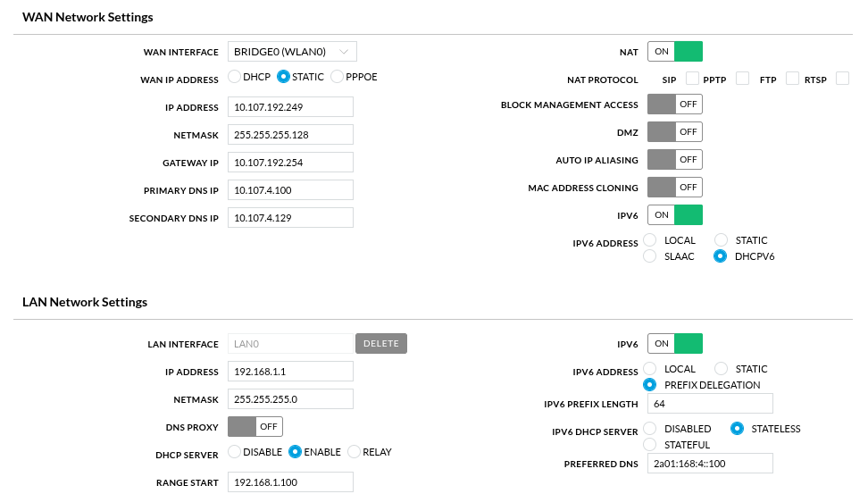Screen dimensions: 868x494
Task: Click the WAN IP Address input field
Action: 290,107
